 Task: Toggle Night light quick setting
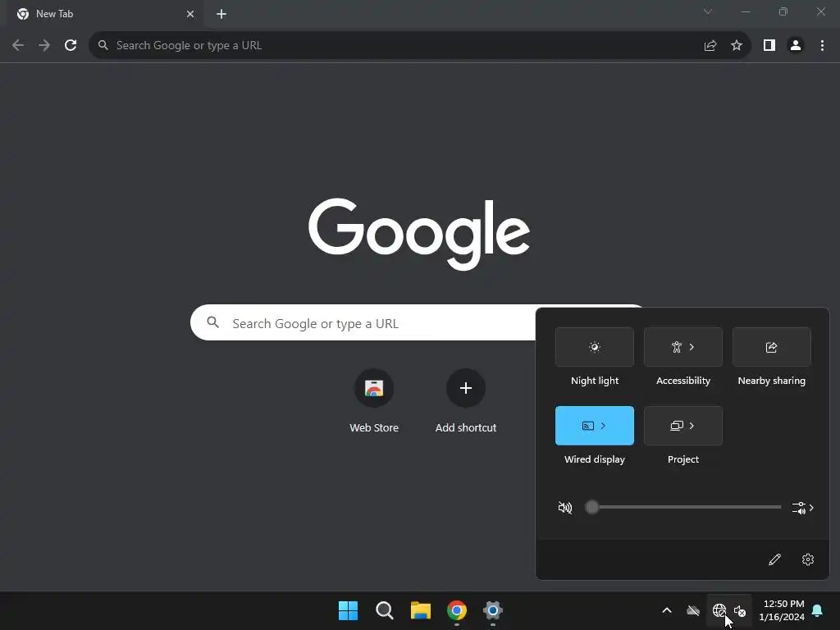(595, 347)
